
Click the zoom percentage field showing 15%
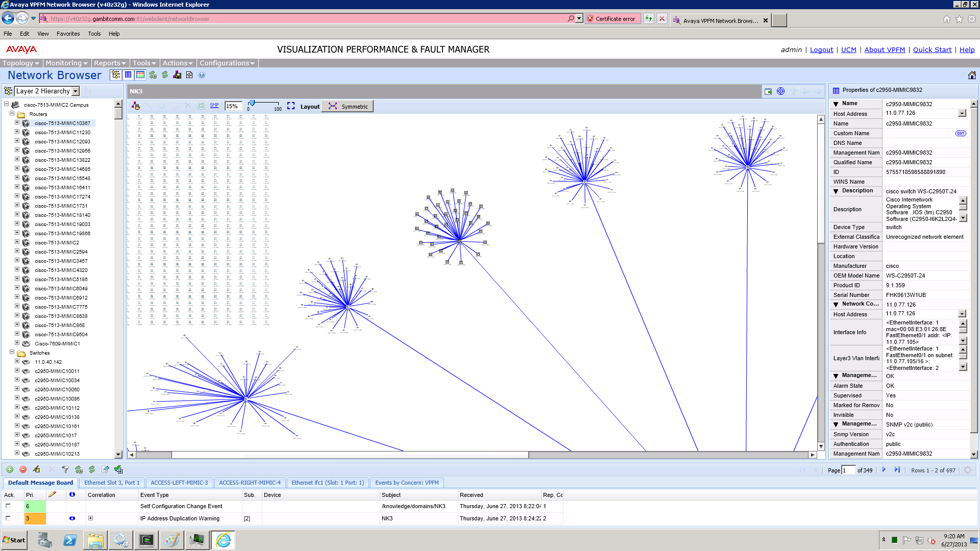233,106
